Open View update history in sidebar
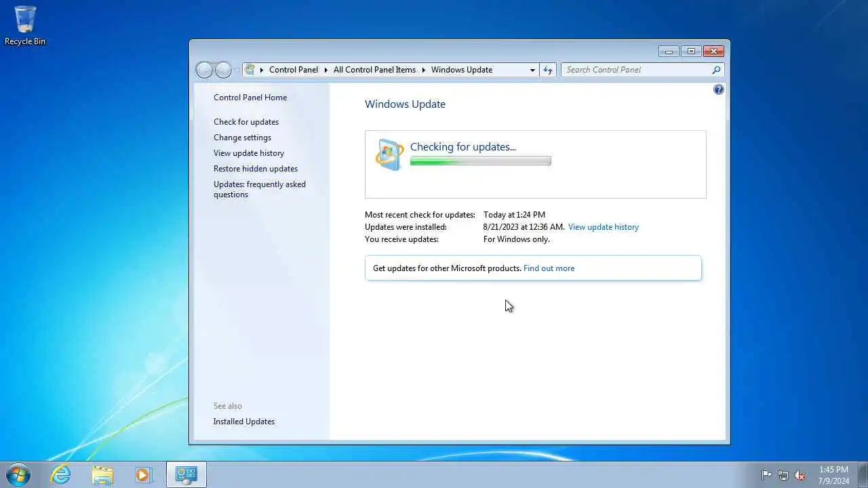 (x=249, y=153)
